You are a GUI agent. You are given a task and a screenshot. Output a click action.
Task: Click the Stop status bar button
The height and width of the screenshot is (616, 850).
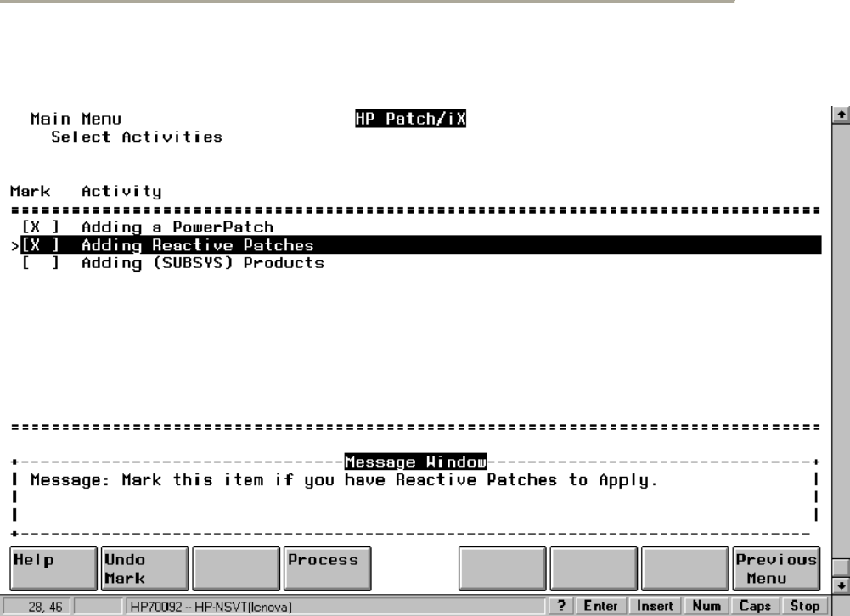[804, 606]
